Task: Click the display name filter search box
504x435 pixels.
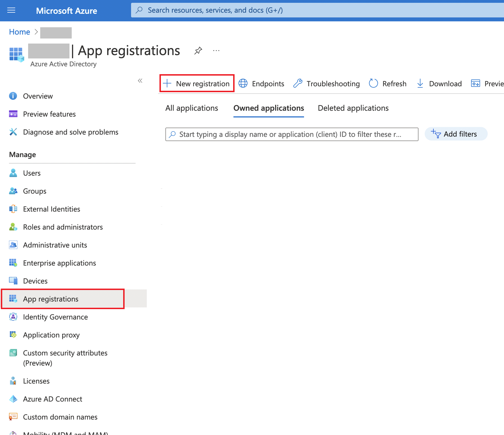Action: pos(291,134)
